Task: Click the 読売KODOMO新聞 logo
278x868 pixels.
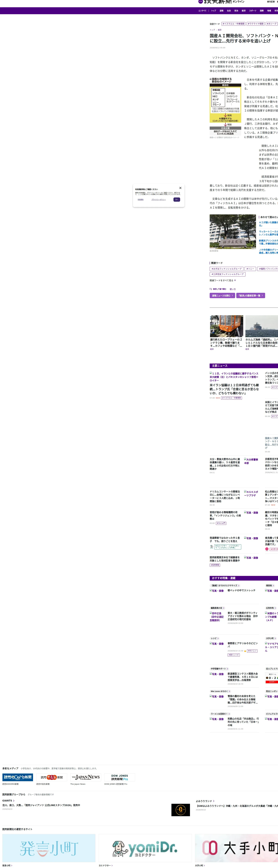Action: point(18,777)
